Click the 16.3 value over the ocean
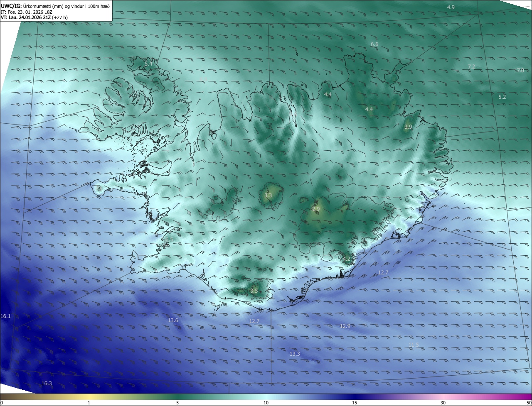 [x=47, y=383]
